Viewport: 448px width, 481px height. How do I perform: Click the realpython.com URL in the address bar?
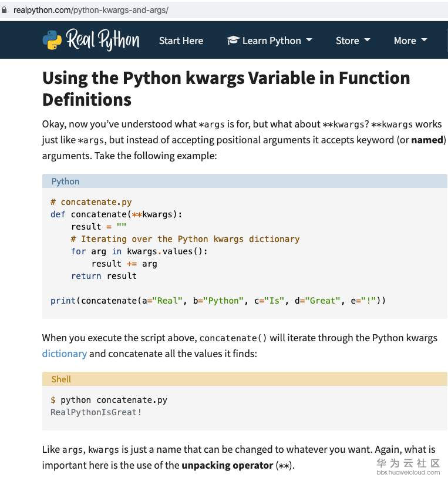(x=91, y=10)
